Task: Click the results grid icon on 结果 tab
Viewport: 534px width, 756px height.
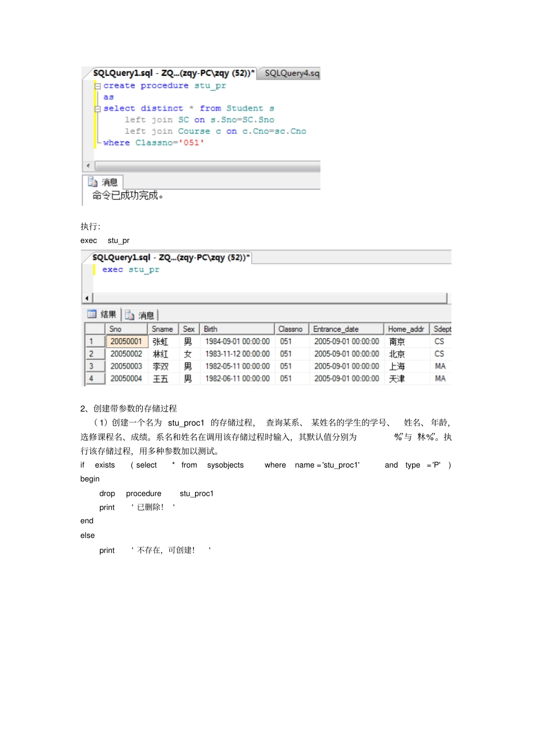Action: (x=92, y=314)
